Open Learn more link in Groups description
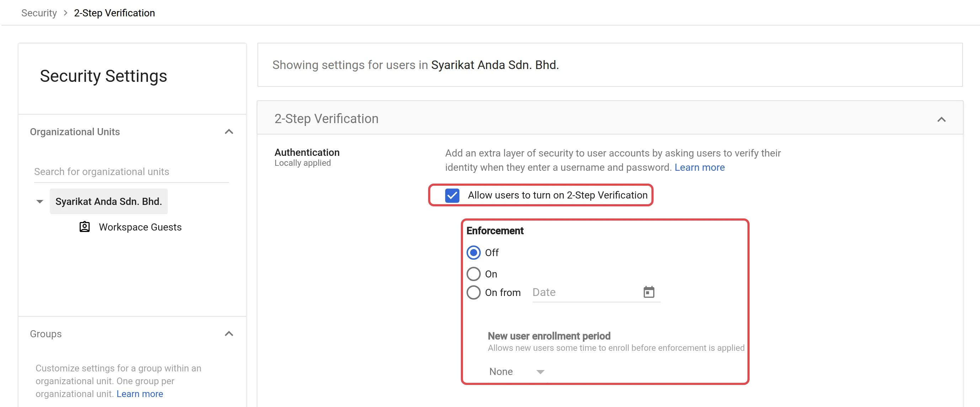The height and width of the screenshot is (407, 980). 140,394
